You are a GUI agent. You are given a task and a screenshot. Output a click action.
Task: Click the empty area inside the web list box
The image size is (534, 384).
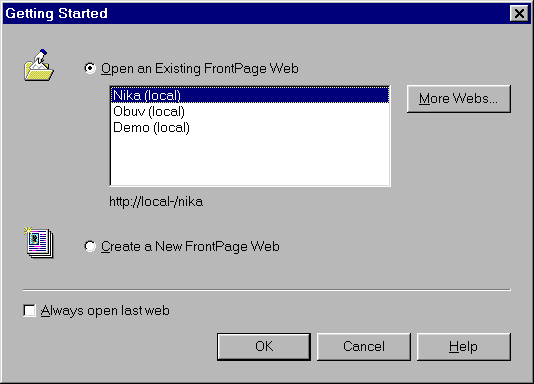[250, 160]
